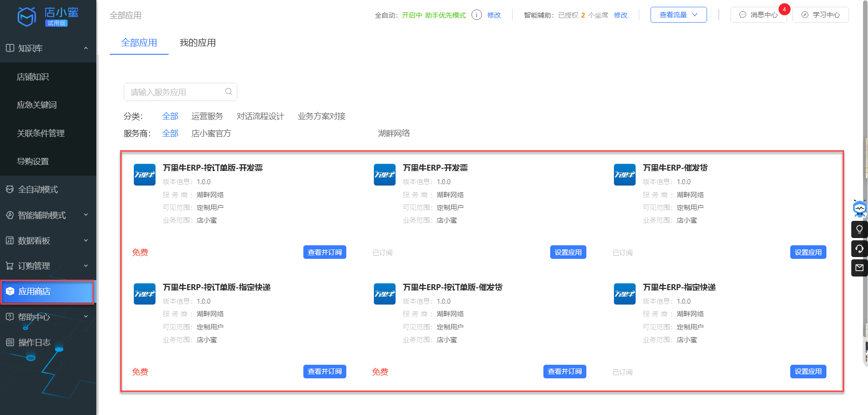This screenshot has width=868, height=415.
Task: Click the 店小蜜 logo icon
Action: (x=27, y=17)
